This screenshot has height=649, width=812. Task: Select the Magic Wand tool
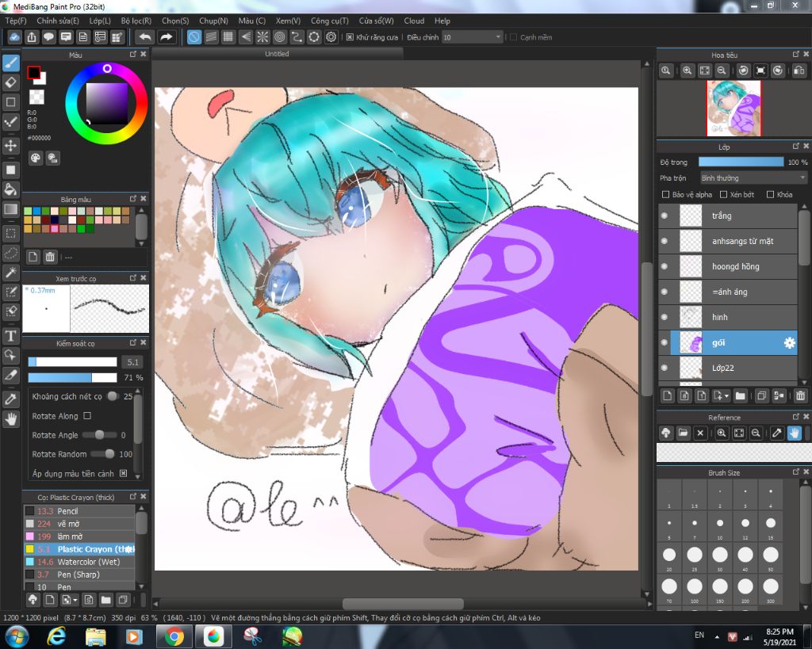click(x=11, y=273)
